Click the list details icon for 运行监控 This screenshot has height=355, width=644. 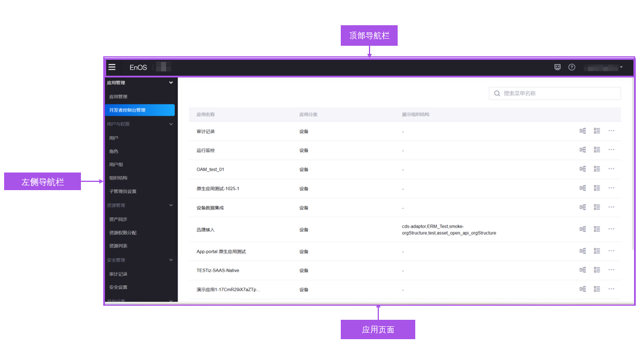[x=597, y=150]
